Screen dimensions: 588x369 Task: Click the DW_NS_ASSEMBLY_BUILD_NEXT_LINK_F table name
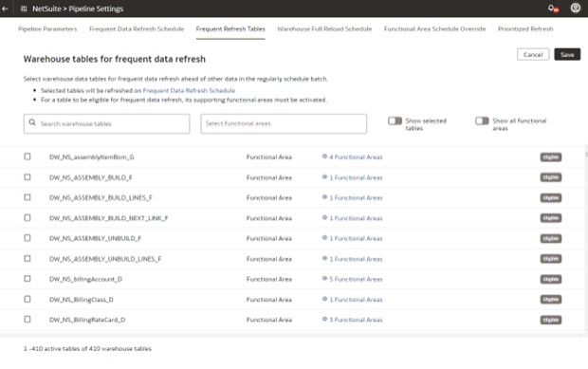click(x=109, y=218)
